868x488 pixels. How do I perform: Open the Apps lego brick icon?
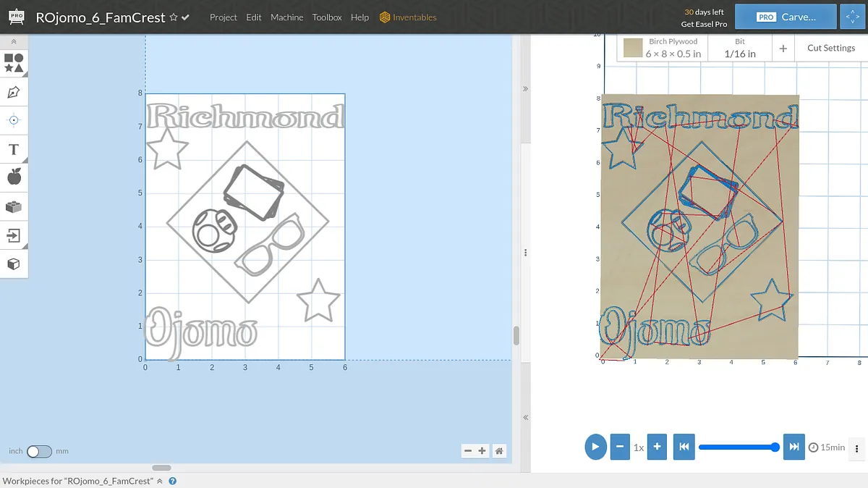(x=14, y=206)
